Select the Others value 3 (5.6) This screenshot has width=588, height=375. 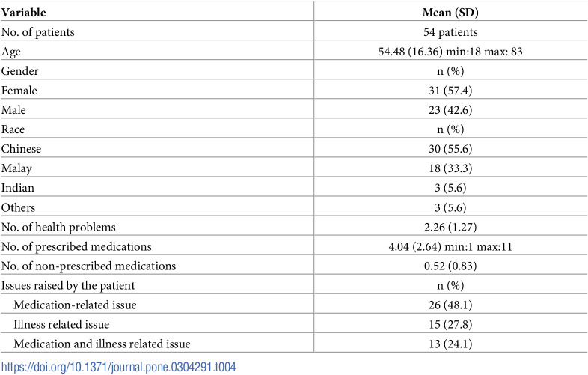[x=450, y=207]
